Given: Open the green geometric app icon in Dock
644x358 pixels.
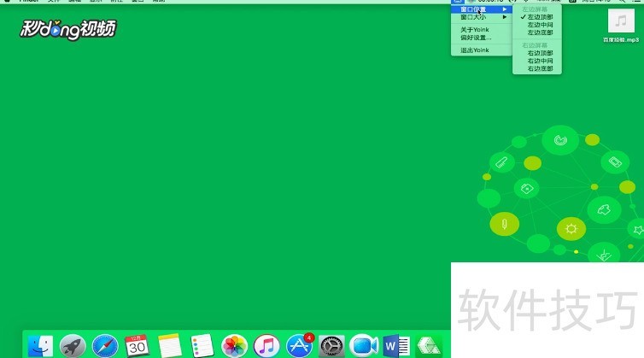Looking at the screenshot, I should (x=429, y=346).
